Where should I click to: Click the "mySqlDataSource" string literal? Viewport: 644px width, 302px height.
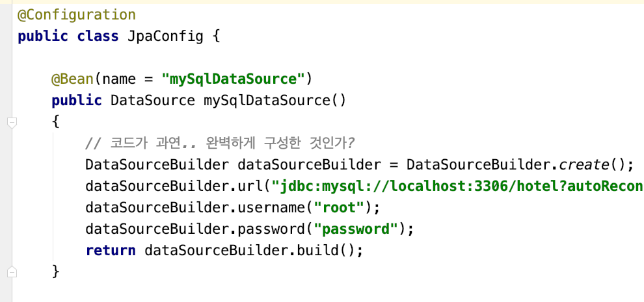tap(234, 79)
